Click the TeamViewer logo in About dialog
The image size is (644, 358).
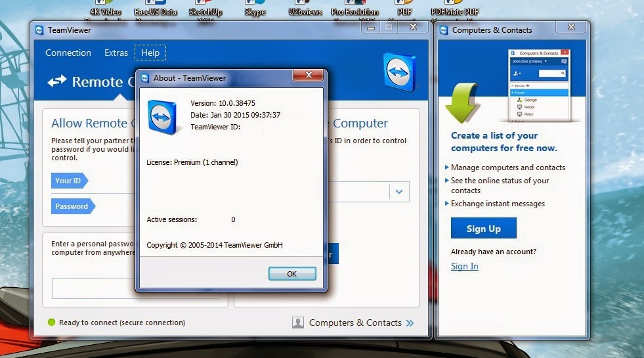162,117
